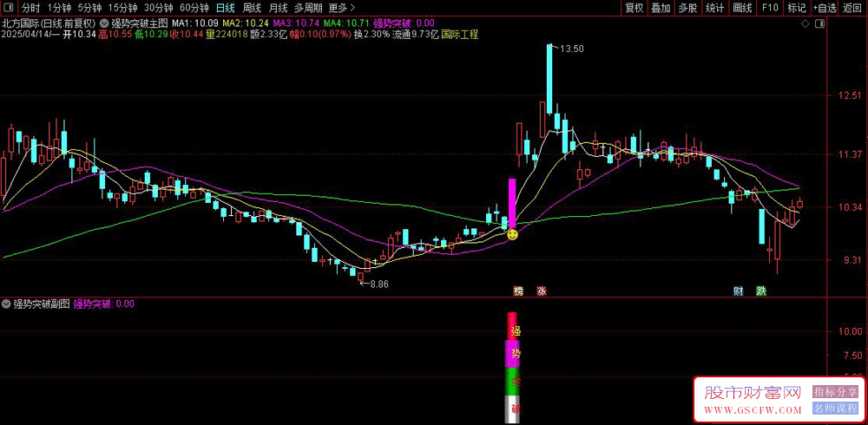Click the 2025/04/14 date label

pyautogui.click(x=25, y=35)
